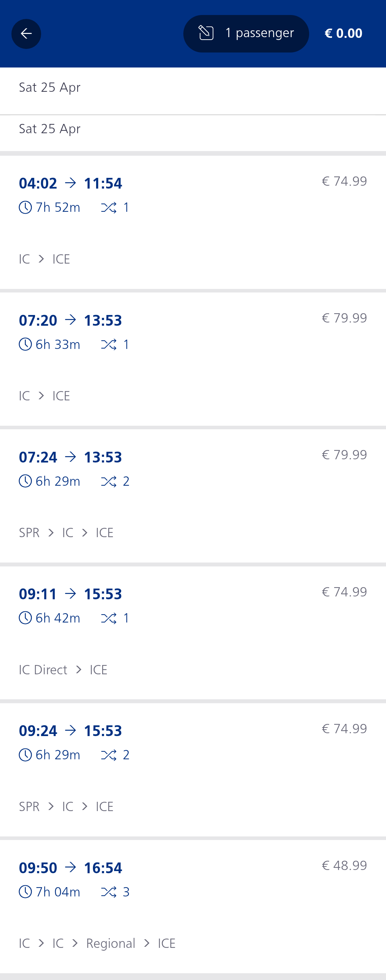Tap the transfers icon on the 09:50 trip
386x980 pixels.
click(x=109, y=892)
